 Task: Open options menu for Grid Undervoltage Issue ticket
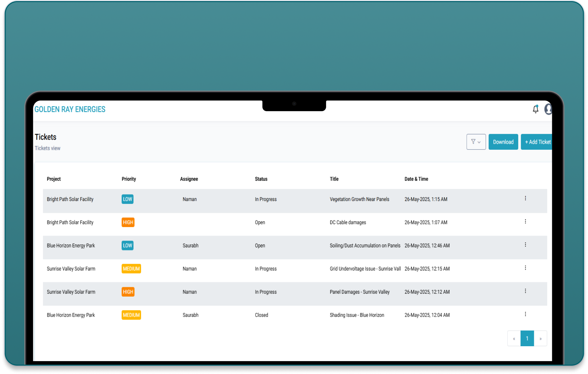(x=525, y=268)
